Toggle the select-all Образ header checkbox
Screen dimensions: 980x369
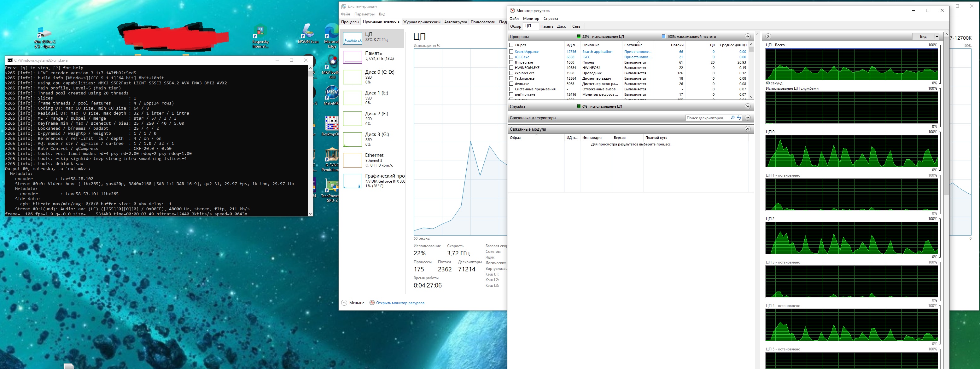pos(511,45)
